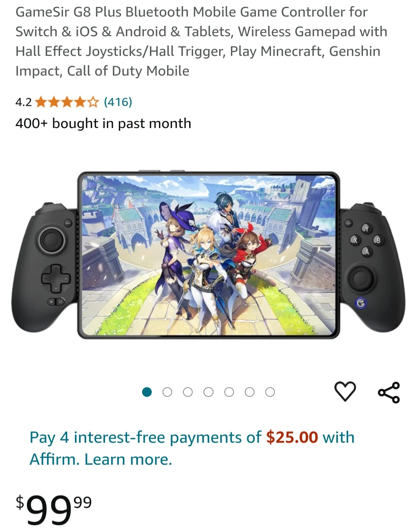Select the fourth carousel dot
Image resolution: width=417 pixels, height=532 pixels.
208,392
